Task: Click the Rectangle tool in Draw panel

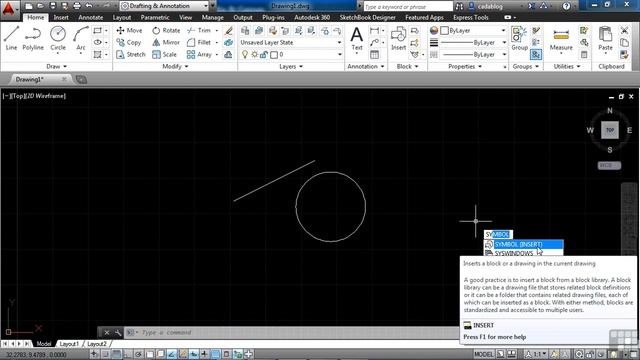Action: [x=98, y=31]
